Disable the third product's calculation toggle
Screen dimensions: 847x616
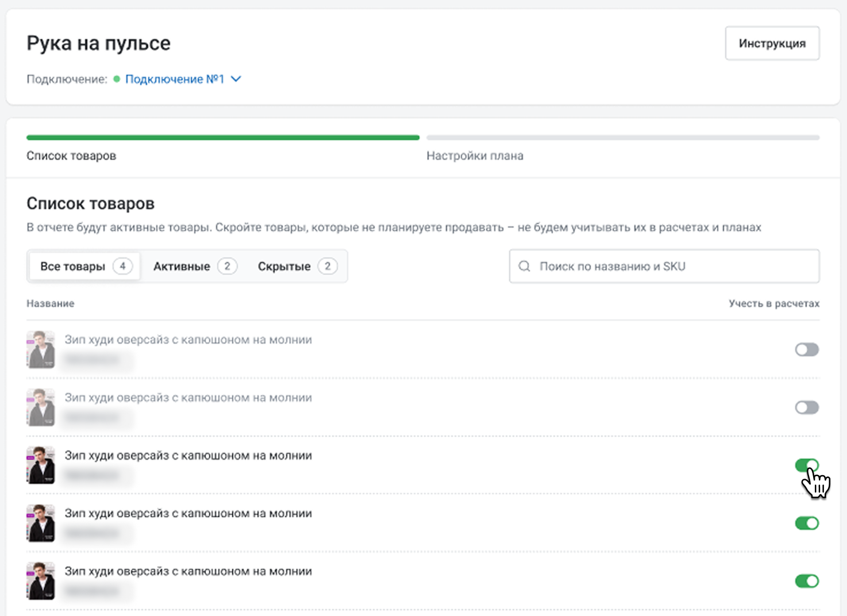point(806,465)
